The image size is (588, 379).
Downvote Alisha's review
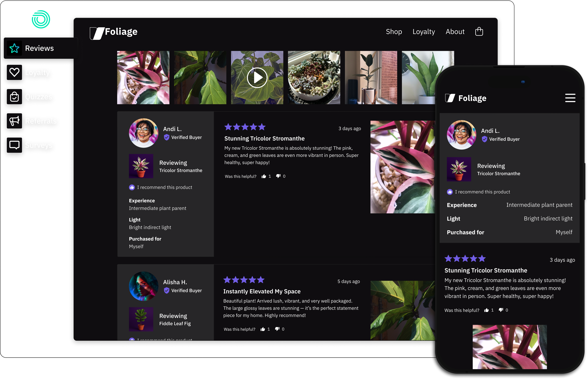pyautogui.click(x=277, y=329)
